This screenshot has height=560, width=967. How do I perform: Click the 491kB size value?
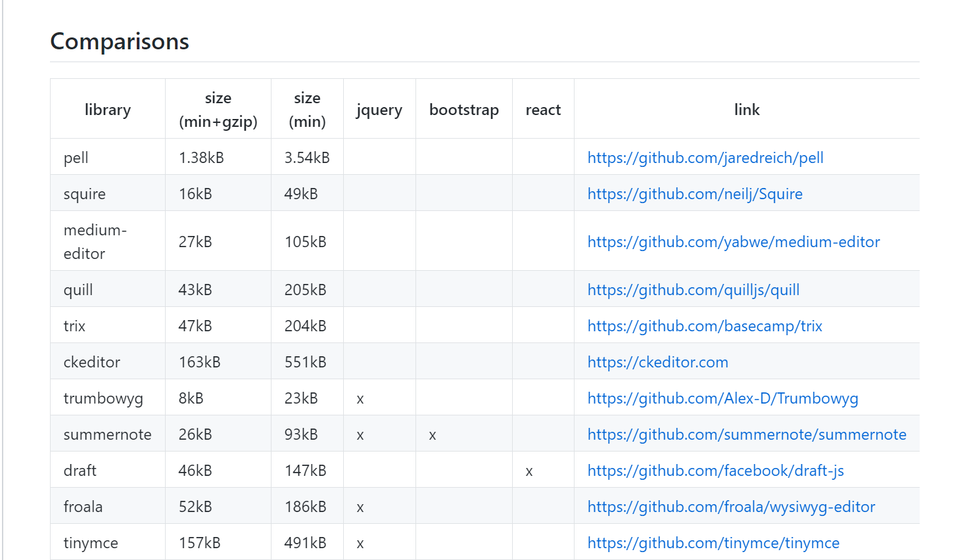pos(306,543)
